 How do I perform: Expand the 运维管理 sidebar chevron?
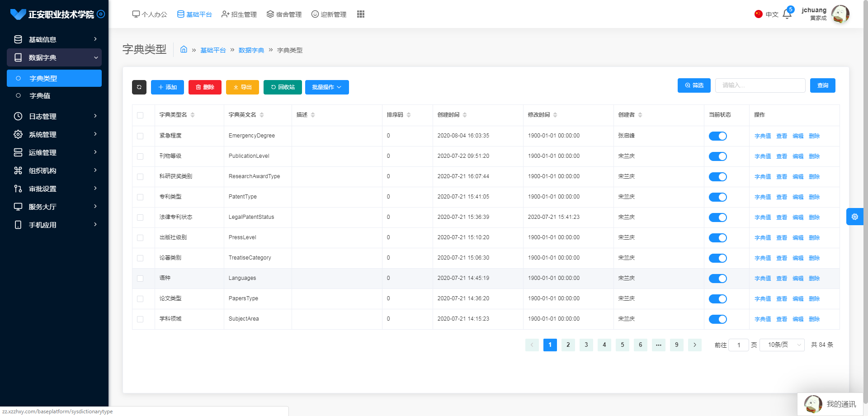tap(95, 152)
